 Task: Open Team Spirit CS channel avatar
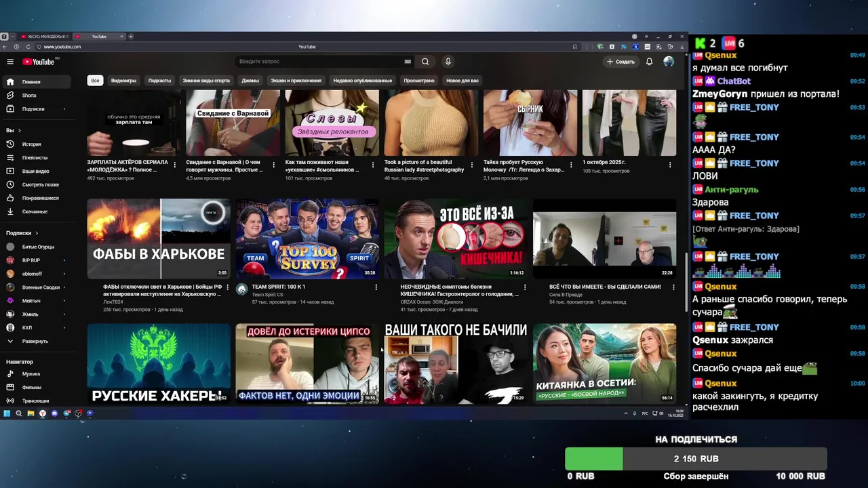(x=242, y=289)
